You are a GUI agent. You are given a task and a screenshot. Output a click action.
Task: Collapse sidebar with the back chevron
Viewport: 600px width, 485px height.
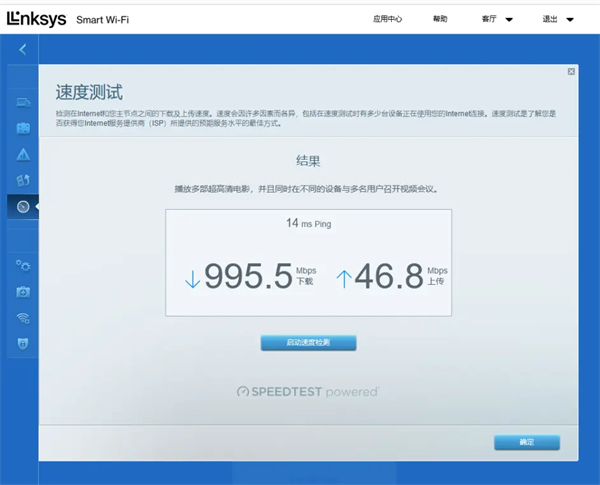click(x=22, y=49)
